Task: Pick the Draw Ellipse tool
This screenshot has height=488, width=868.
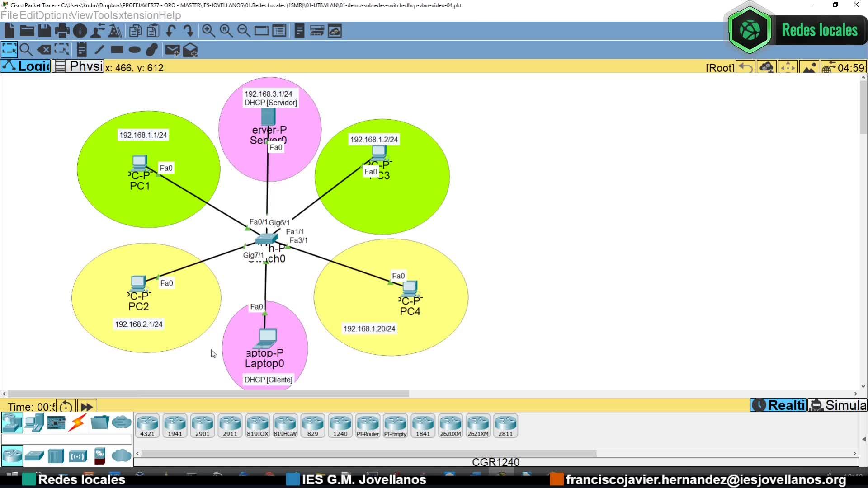Action: pyautogui.click(x=134, y=50)
